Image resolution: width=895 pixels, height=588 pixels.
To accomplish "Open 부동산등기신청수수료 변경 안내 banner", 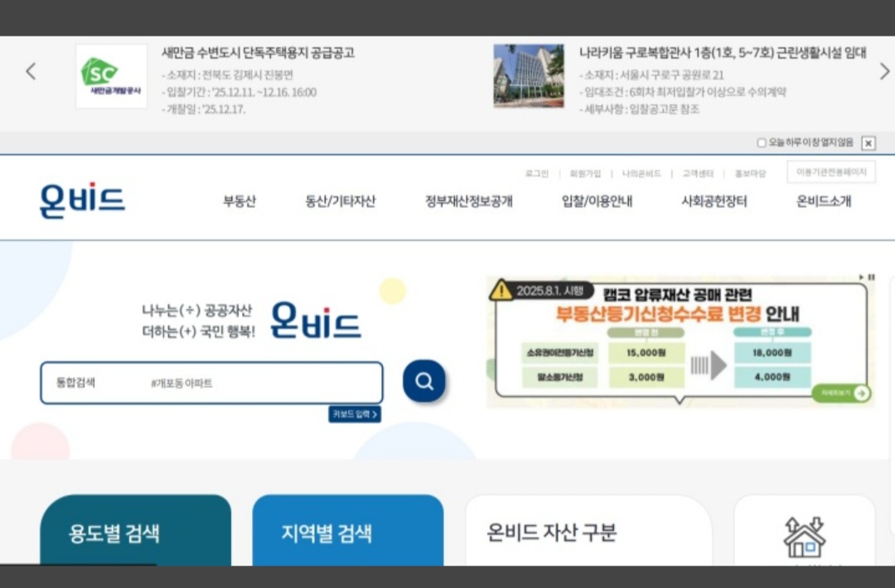I will (680, 342).
